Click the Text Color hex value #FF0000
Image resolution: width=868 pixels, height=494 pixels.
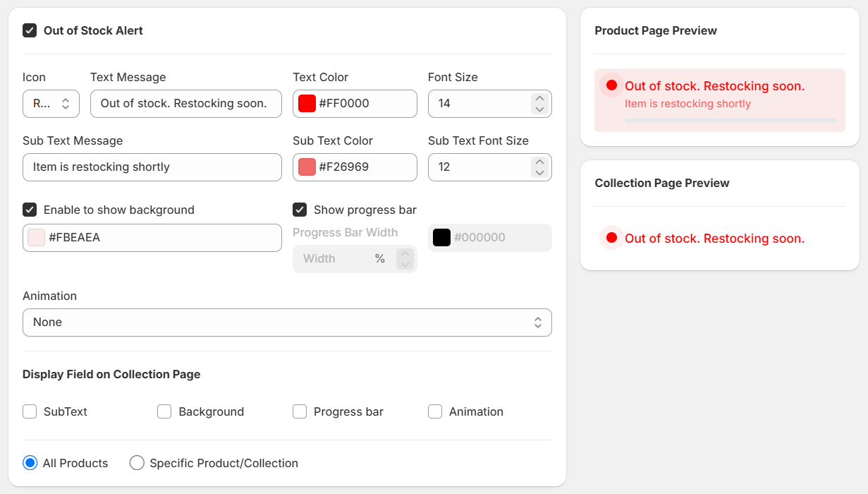(x=344, y=104)
